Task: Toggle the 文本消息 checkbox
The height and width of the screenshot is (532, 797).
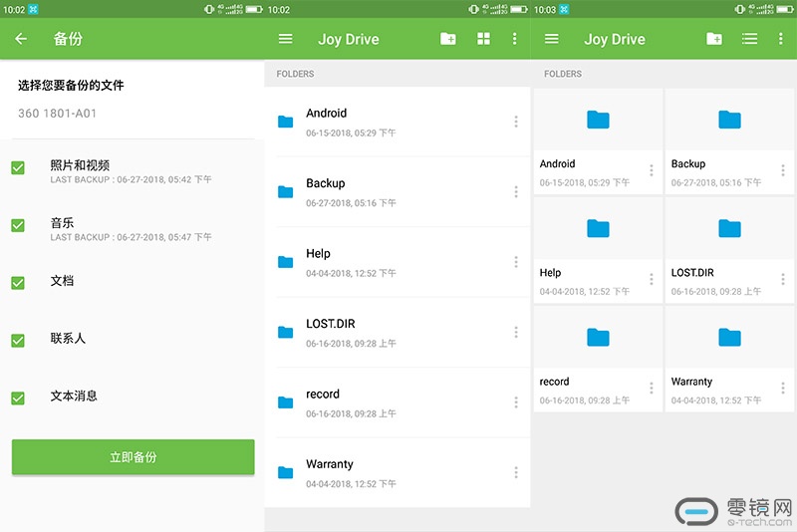Action: click(x=18, y=399)
